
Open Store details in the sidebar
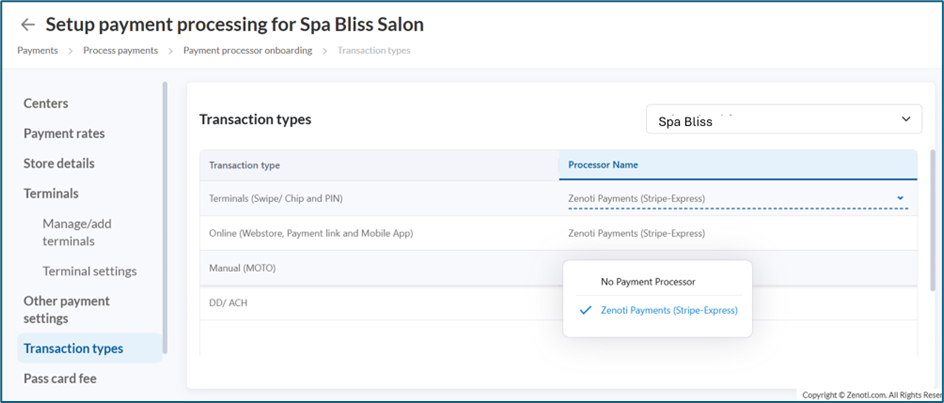click(59, 163)
